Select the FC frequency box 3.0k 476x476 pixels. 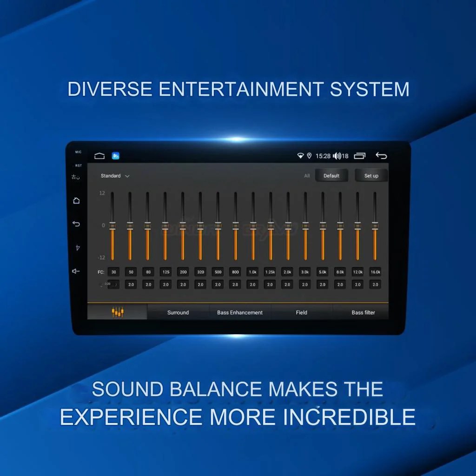coord(305,272)
